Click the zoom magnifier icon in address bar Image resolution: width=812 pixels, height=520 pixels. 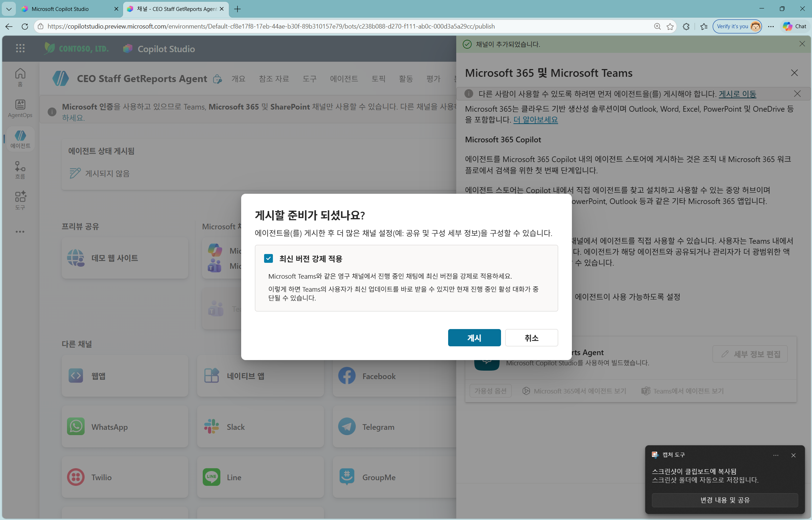pos(658,26)
